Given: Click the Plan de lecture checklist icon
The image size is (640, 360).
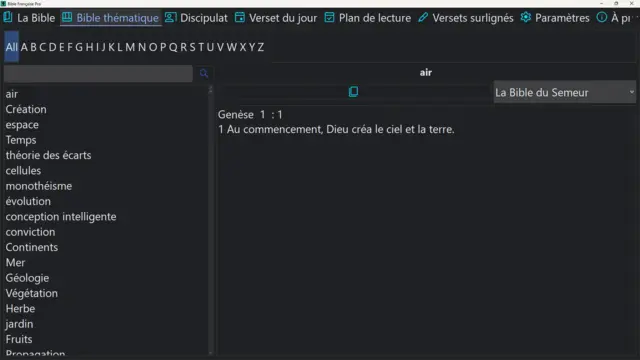Looking at the screenshot, I should (329, 18).
